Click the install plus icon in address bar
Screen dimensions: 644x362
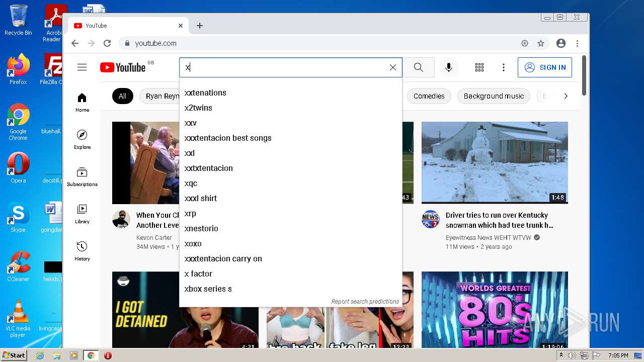[525, 43]
